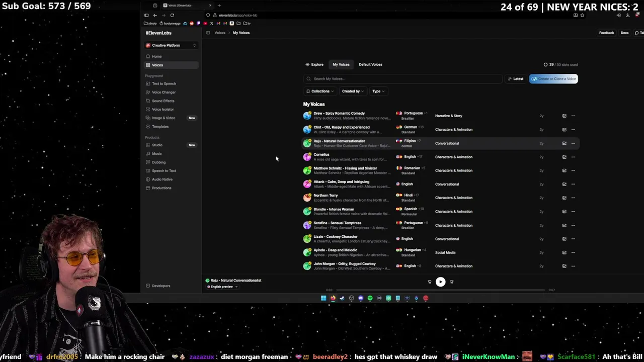Use Blondie voice via add icon

click(x=564, y=211)
